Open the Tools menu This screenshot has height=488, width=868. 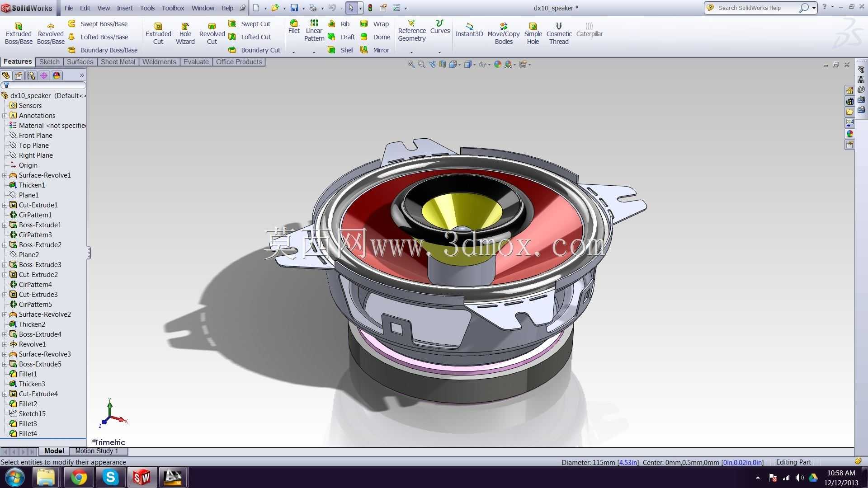pyautogui.click(x=147, y=8)
